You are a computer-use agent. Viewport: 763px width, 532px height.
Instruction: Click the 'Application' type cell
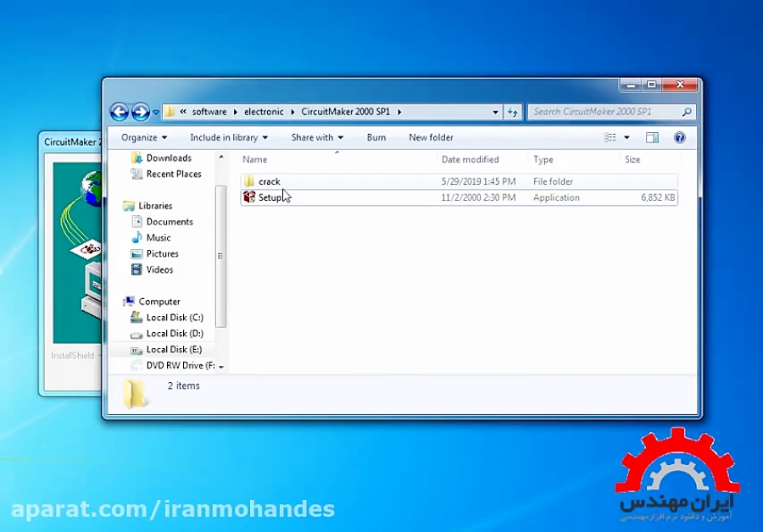click(556, 197)
